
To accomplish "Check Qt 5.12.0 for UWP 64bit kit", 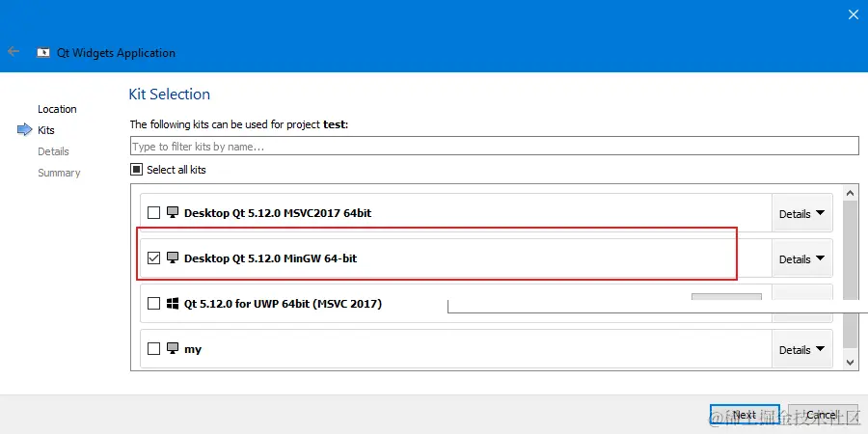I will pos(154,304).
